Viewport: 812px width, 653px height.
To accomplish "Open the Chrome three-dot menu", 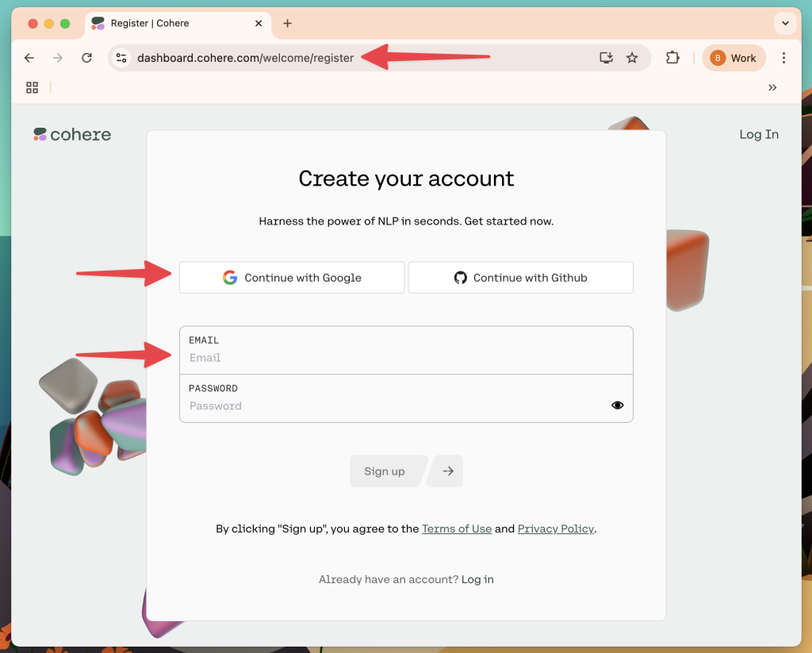I will pyautogui.click(x=783, y=57).
